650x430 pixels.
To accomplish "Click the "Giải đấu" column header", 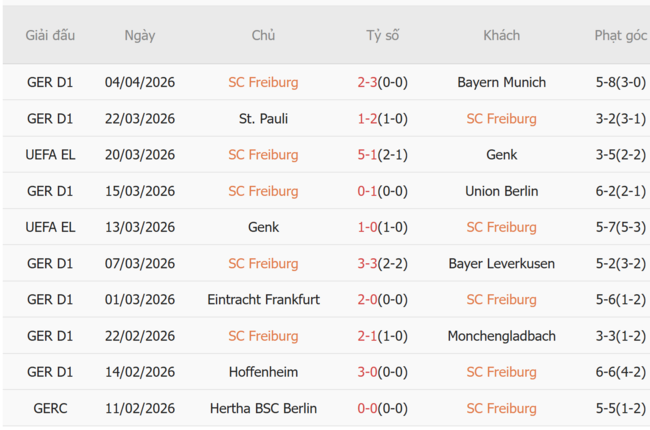I will (50, 35).
